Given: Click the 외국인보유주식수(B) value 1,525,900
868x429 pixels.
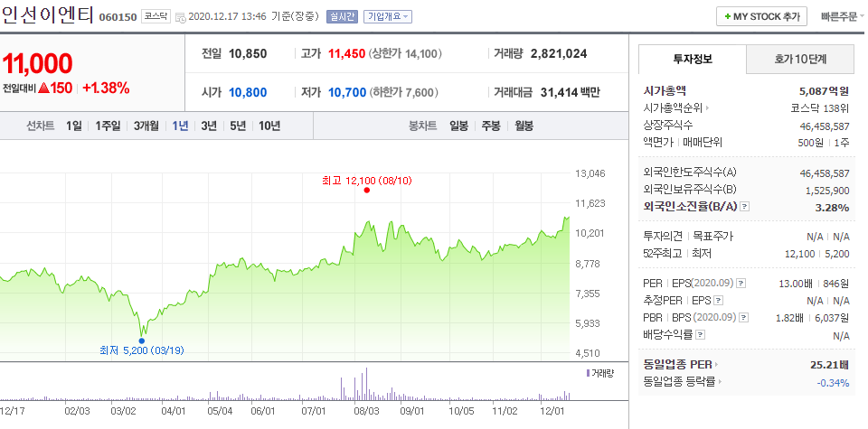Looking at the screenshot, I should [x=827, y=191].
